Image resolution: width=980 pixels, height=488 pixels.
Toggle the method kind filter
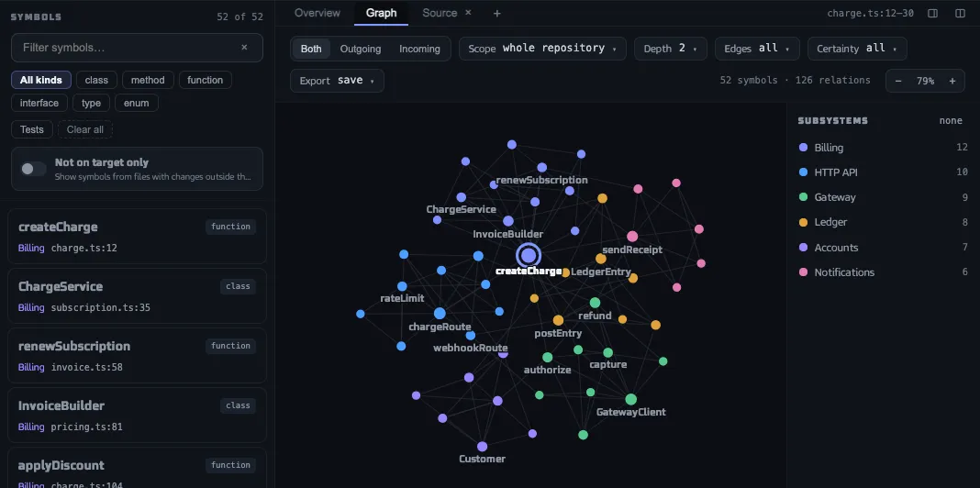coord(148,80)
